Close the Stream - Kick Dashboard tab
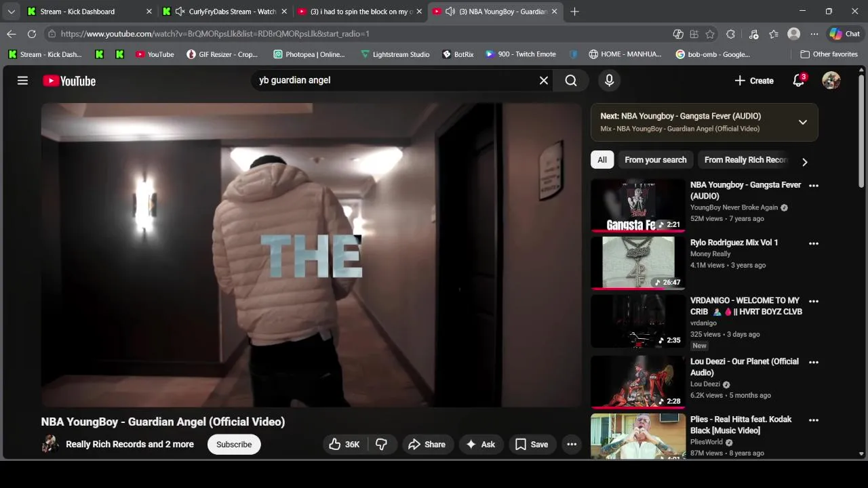 pos(149,12)
